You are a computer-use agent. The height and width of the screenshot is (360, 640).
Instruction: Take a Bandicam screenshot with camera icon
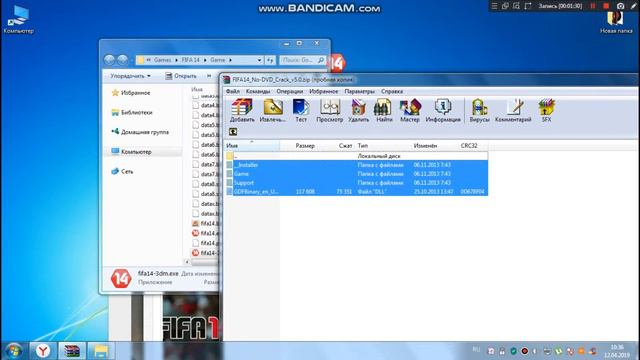[x=620, y=6]
